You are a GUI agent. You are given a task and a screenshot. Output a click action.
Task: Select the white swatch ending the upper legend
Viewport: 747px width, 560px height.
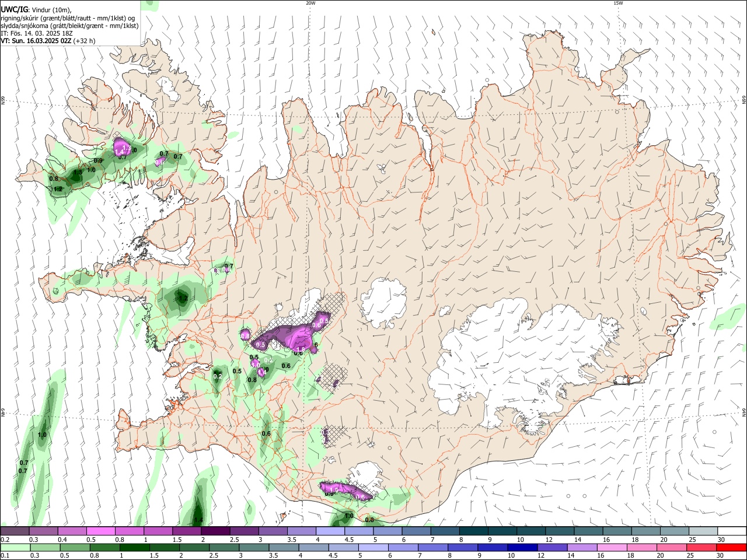732,531
